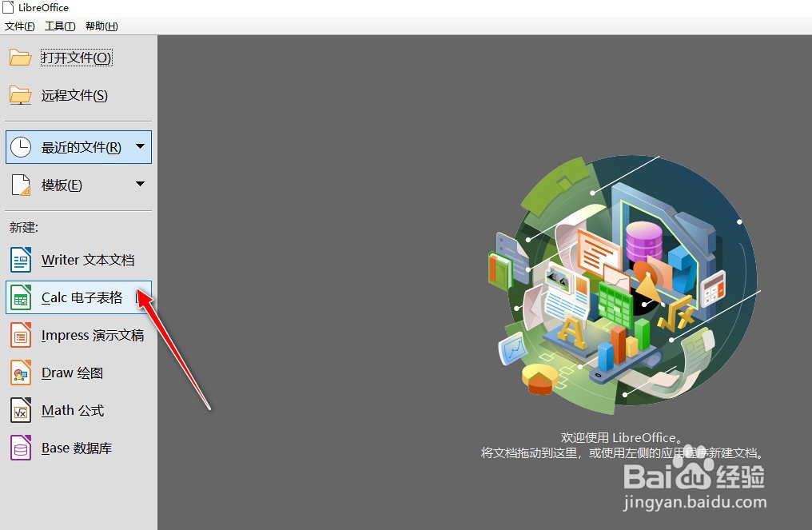The height and width of the screenshot is (530, 812).
Task: Click the 欢迎使用 LibreOffice welcome text
Action: 623,438
